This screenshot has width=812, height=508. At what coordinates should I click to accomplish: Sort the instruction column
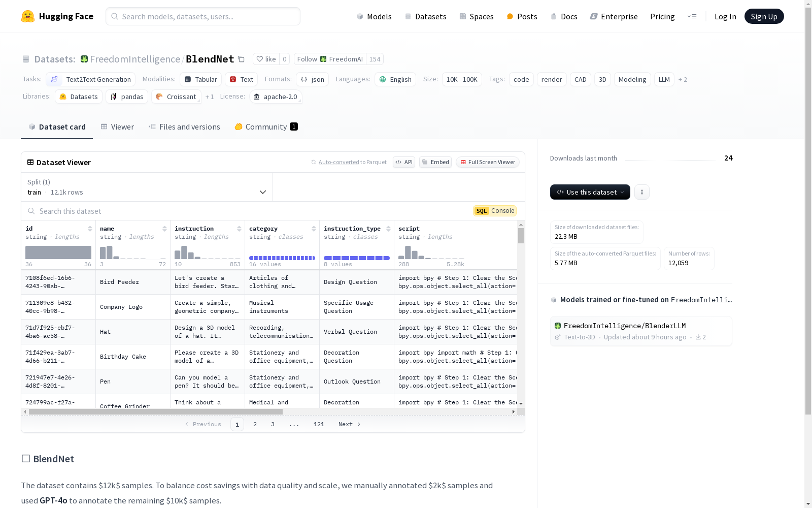click(239, 229)
